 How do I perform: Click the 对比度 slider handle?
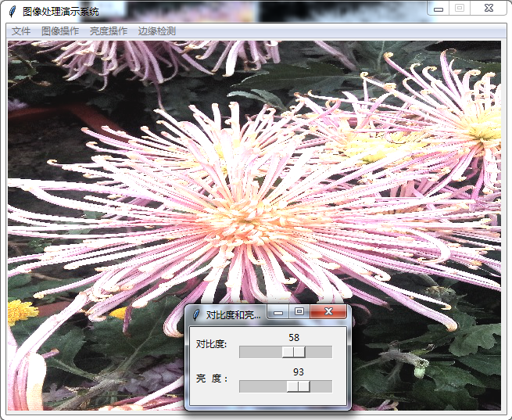294,352
